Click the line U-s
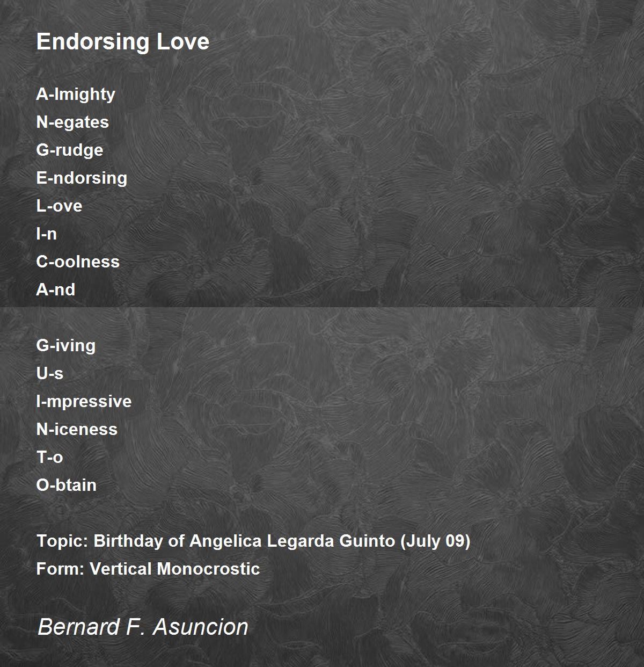 click(49, 373)
